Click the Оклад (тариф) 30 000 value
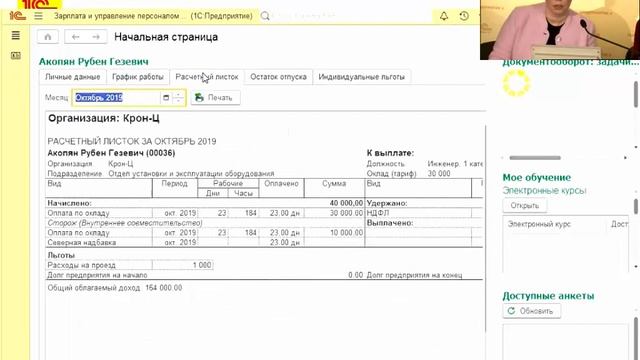Image resolution: width=640 pixels, height=360 pixels. (x=439, y=173)
